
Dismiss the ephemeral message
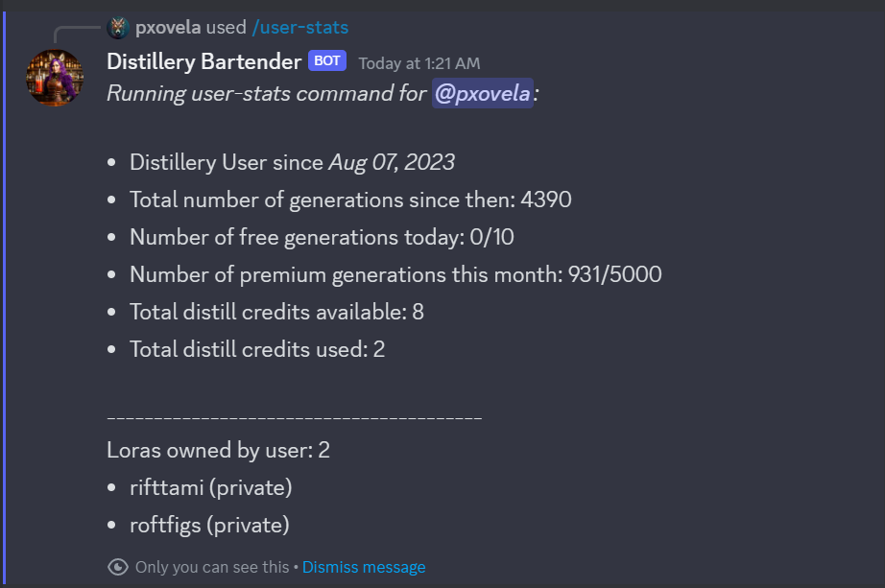(364, 567)
